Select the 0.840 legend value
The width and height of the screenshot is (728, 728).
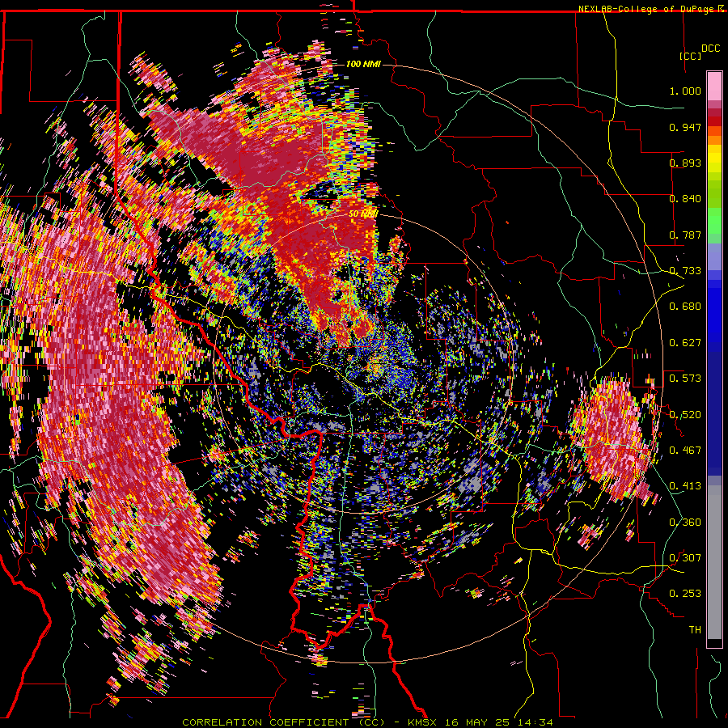tap(685, 199)
